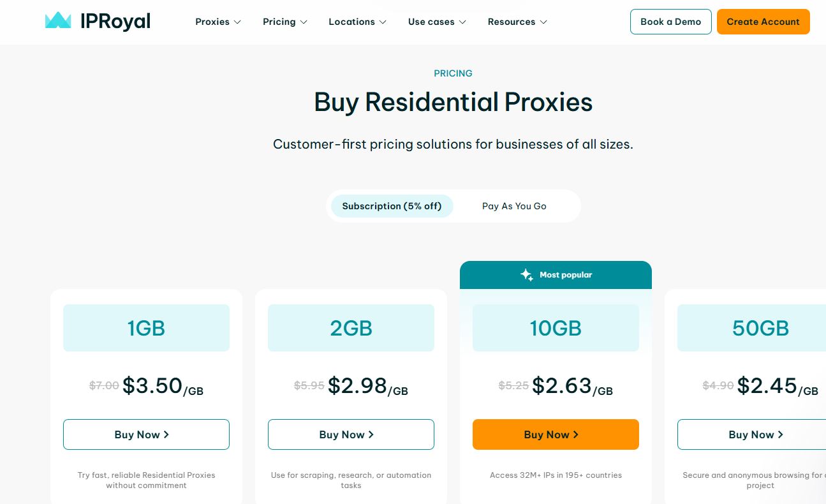Screen dimensions: 826x504
Task: Click the IPRoyal wordmark text
Action: click(x=115, y=22)
